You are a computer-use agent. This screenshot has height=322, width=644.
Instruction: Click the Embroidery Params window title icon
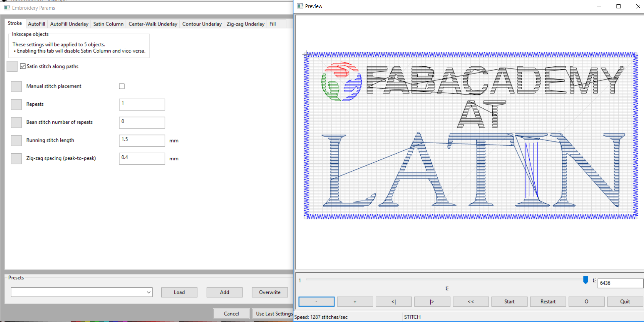click(7, 8)
